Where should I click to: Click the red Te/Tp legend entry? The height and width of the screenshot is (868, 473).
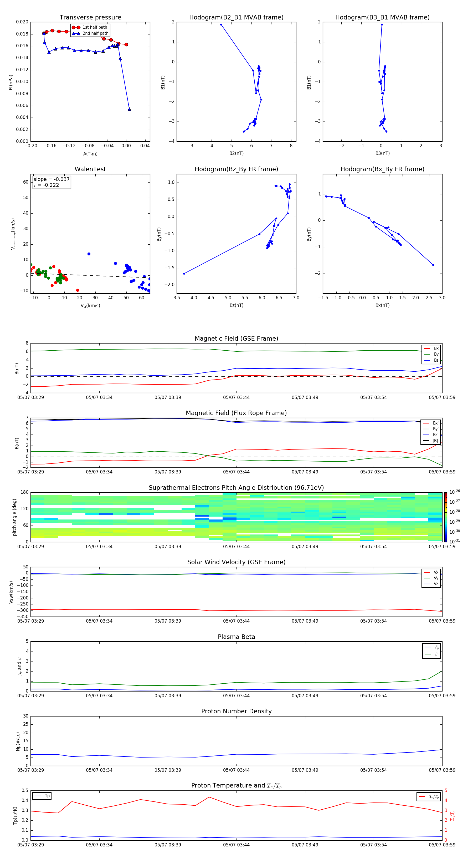point(429,797)
